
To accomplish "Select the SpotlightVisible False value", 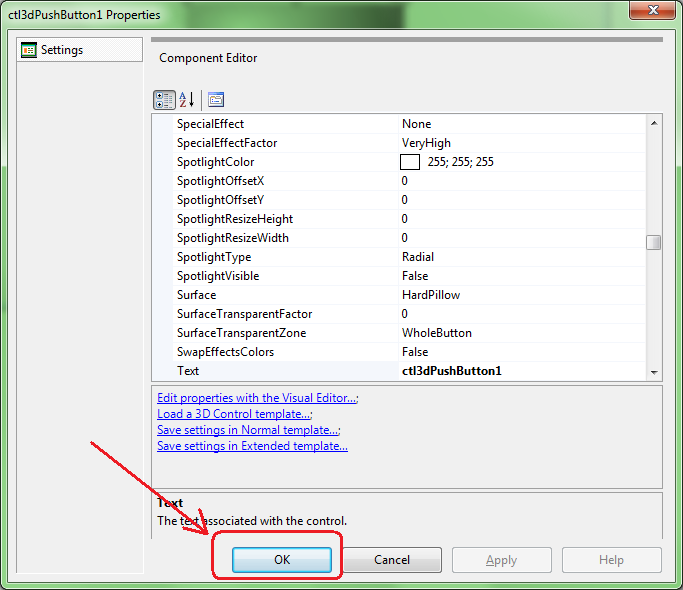I will tap(415, 276).
